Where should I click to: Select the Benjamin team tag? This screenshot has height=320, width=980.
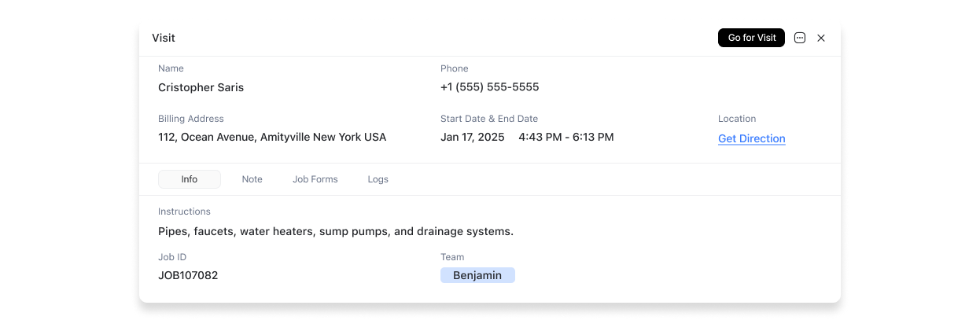(x=477, y=275)
